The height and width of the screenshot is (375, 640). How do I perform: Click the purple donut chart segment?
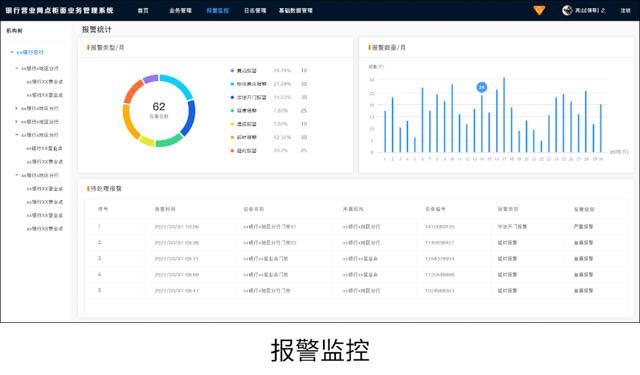(151, 79)
